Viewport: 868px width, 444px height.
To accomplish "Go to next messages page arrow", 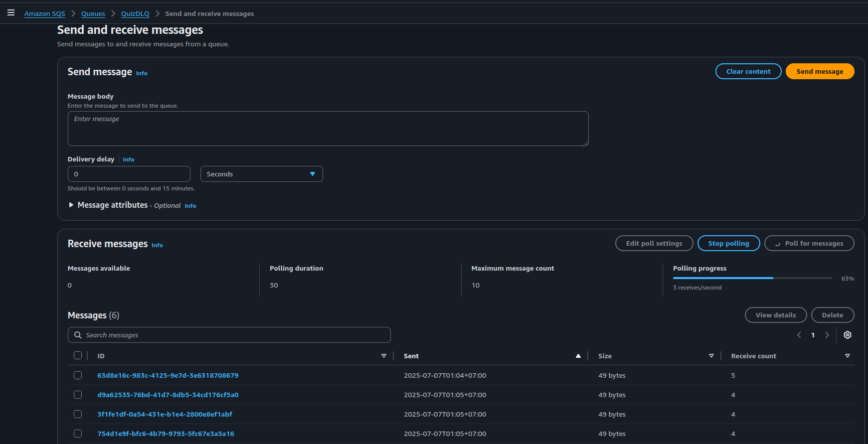I will 827,335.
